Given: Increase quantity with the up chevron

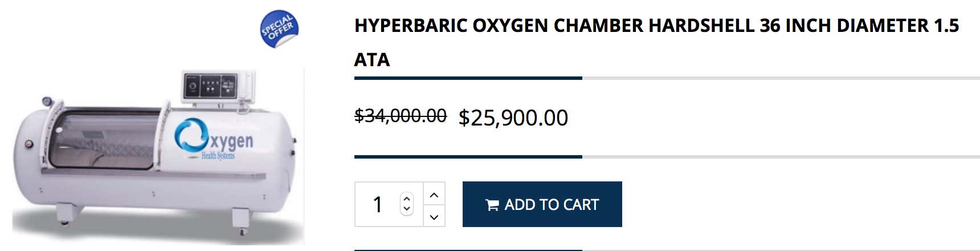Looking at the screenshot, I should coord(434,195).
